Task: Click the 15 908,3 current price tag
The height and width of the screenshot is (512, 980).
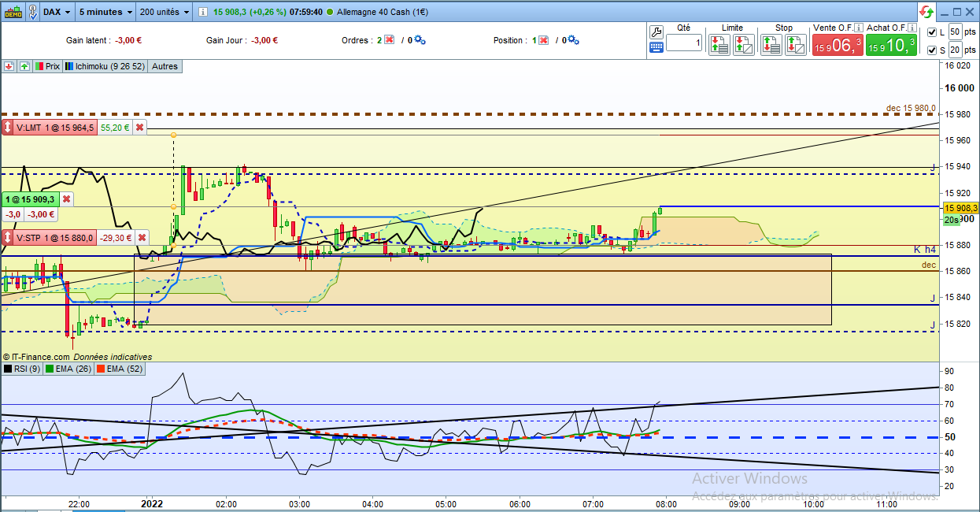Action: pyautogui.click(x=960, y=208)
